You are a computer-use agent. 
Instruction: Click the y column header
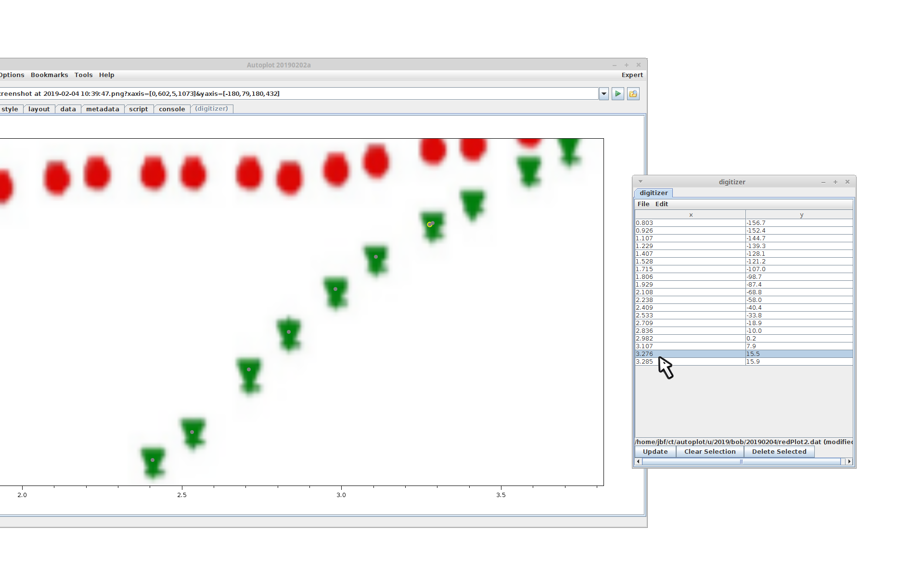tap(799, 215)
